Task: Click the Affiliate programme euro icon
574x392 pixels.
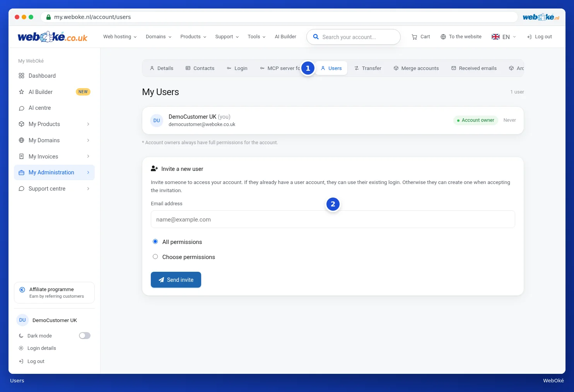Action: tap(22, 290)
